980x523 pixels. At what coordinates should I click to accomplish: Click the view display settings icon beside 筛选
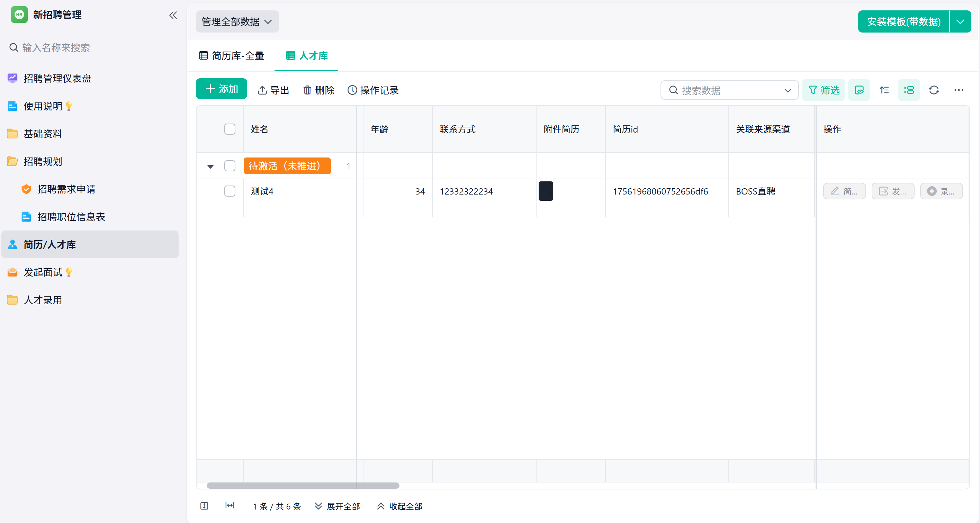[859, 90]
